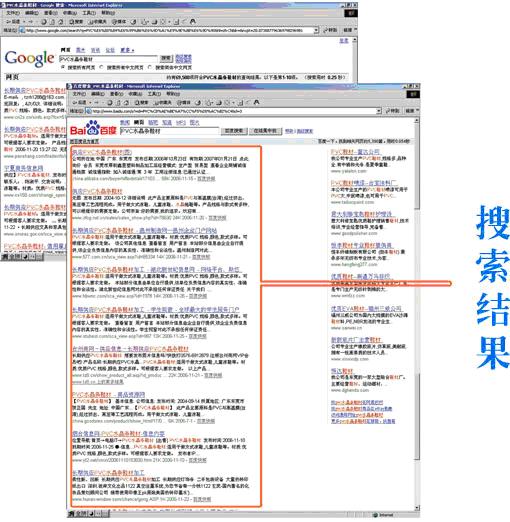Click Refresh icon in Baidu window toolbar
Viewport: 510px width, 522px height.
point(118,102)
